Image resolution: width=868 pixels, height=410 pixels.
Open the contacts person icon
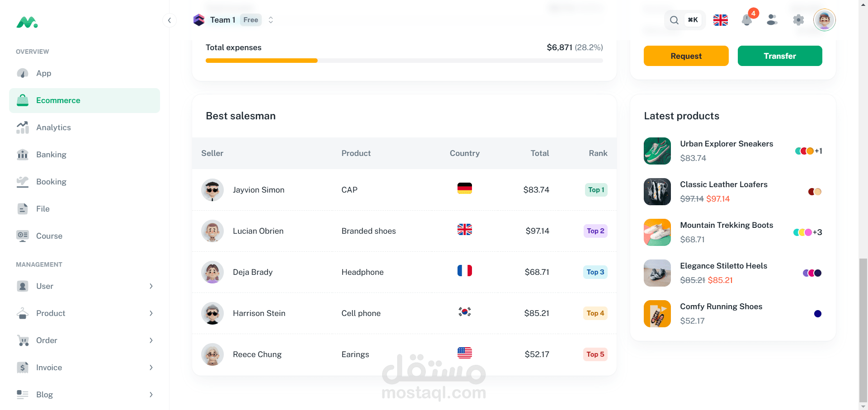click(x=772, y=20)
